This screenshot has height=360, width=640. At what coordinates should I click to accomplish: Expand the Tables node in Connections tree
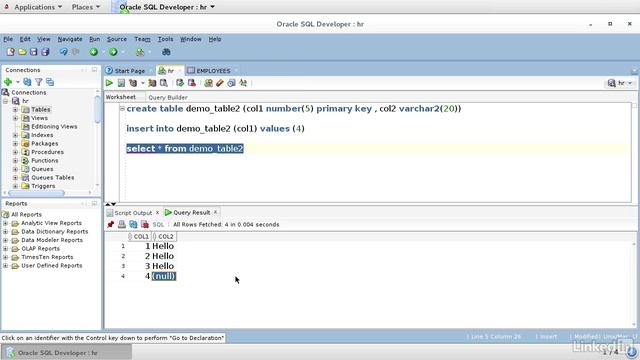(x=15, y=109)
